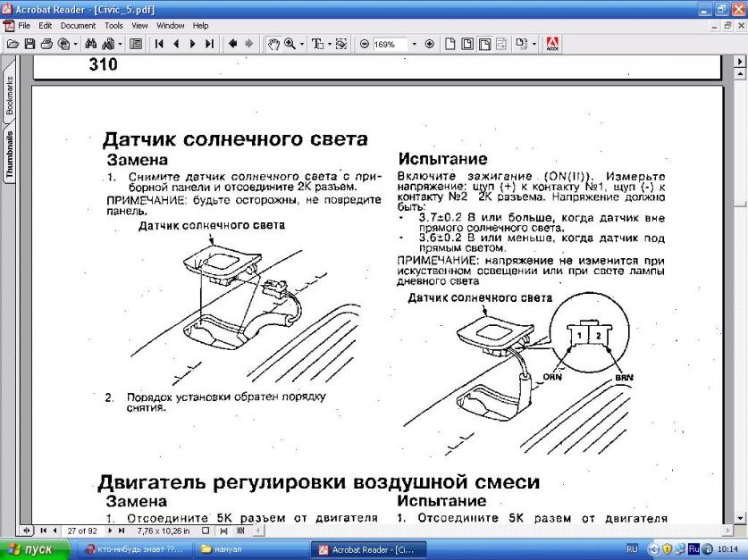Go to next page in status bar
The image size is (748, 560).
110,530
